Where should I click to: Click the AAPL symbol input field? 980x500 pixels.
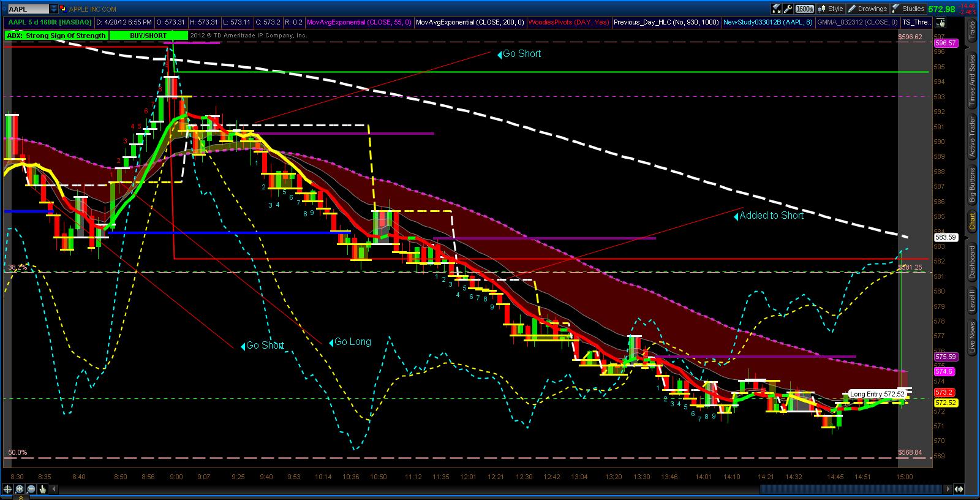tap(28, 9)
